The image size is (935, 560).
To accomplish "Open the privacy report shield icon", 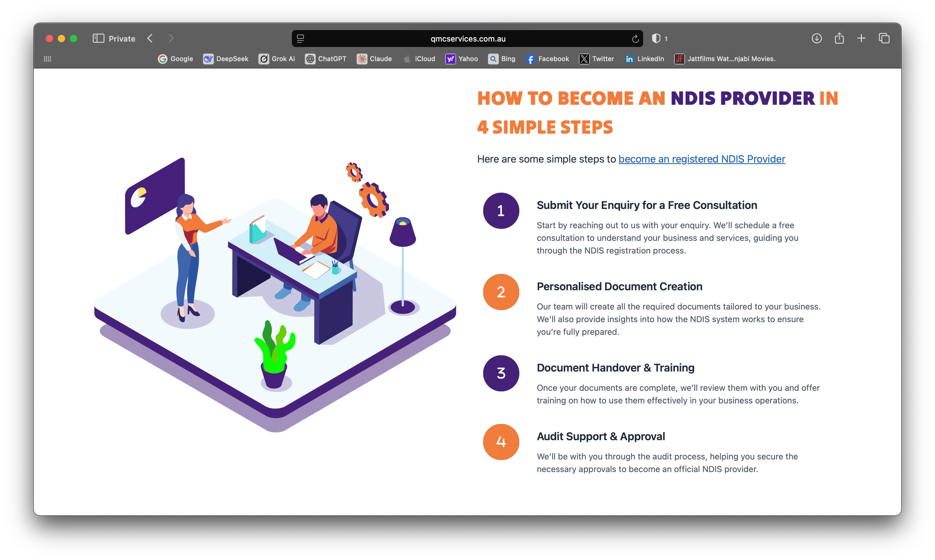I will (x=656, y=39).
